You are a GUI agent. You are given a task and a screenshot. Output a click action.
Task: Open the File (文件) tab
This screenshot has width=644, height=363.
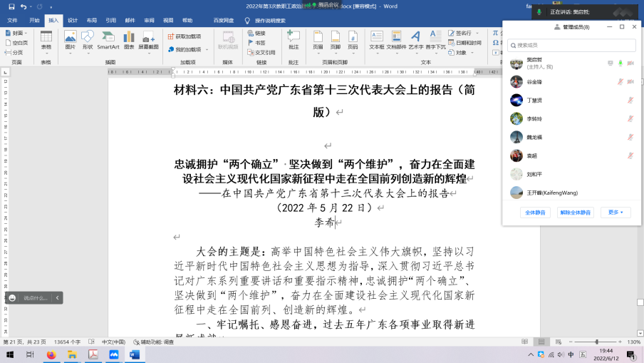12,21
